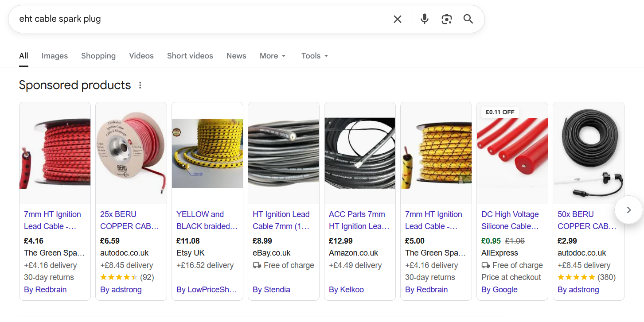The image size is (644, 322).
Task: Open YELLOW and BLACK braided Etsy listing
Action: point(207,220)
